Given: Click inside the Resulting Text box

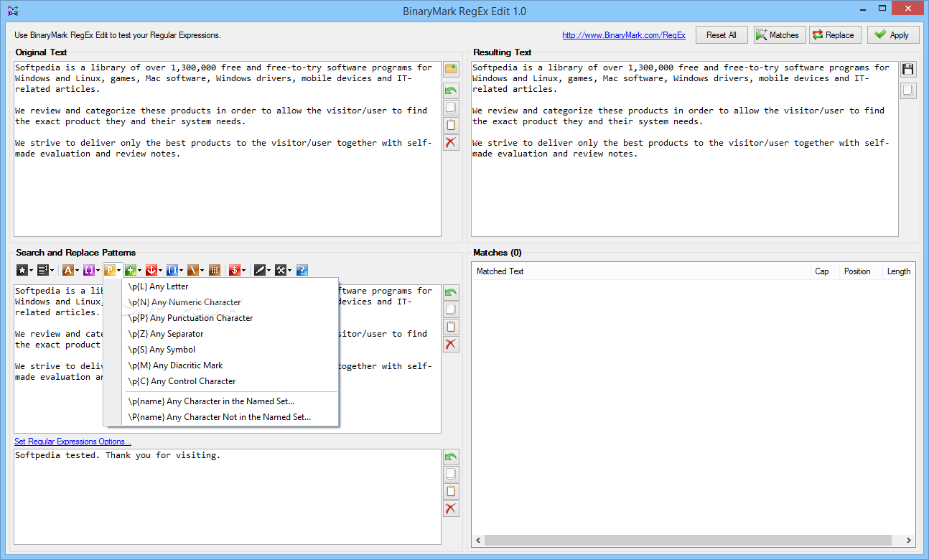Looking at the screenshot, I should click(x=685, y=149).
